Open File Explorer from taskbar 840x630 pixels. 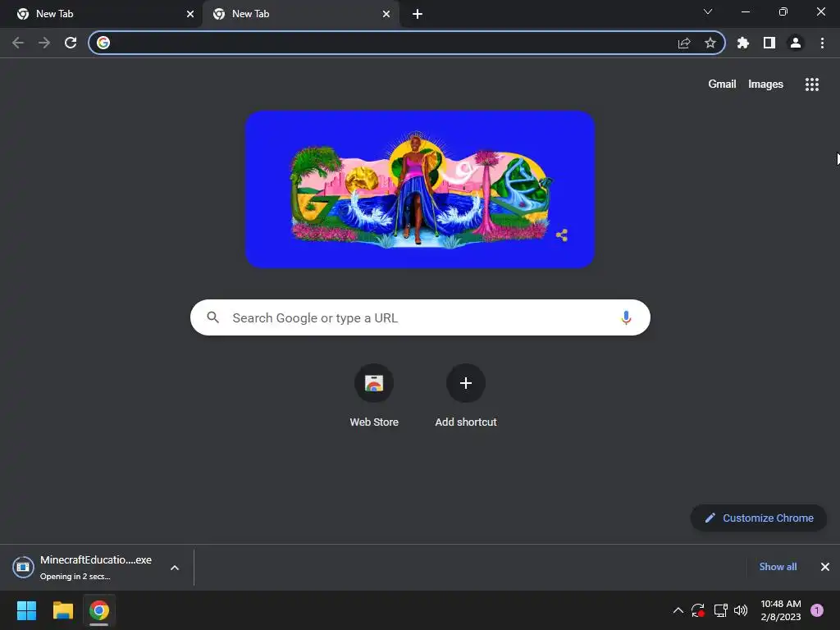62,610
